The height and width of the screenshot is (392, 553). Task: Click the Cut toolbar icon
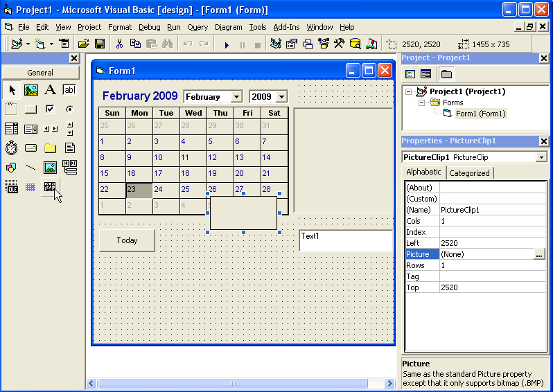coord(119,44)
